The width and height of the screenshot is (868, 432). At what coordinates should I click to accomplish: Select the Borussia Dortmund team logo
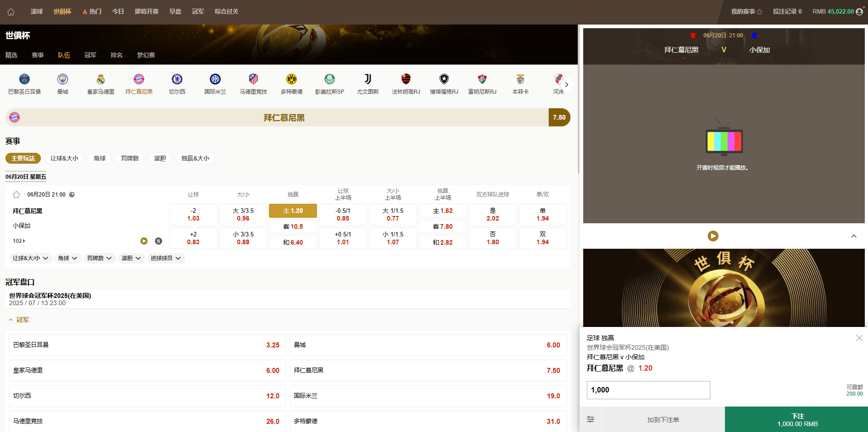click(x=292, y=79)
